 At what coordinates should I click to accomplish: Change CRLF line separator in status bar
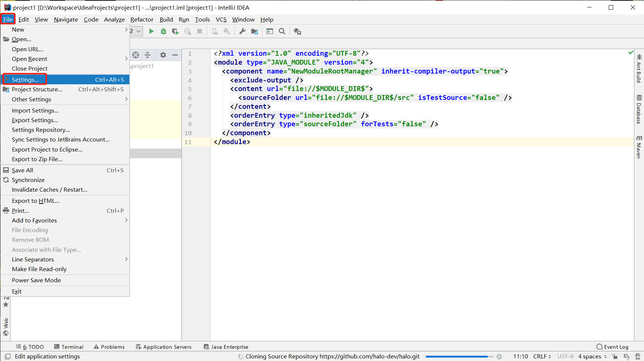click(x=542, y=357)
